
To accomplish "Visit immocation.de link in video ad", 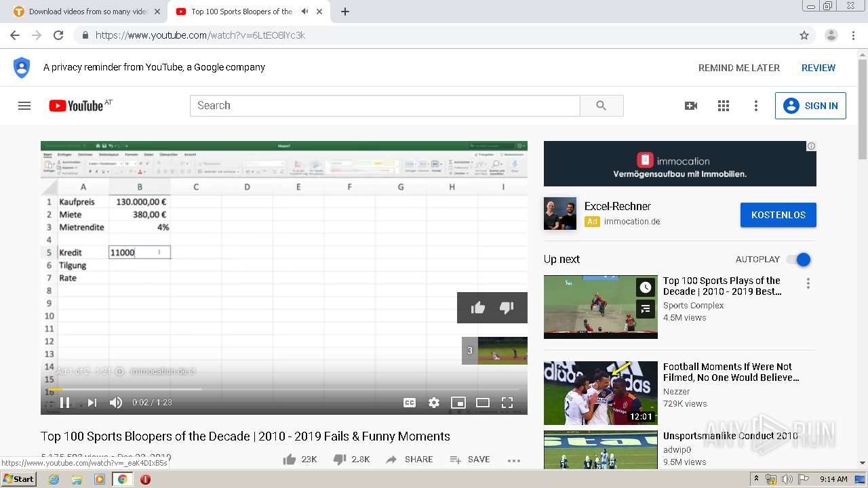I will (163, 371).
